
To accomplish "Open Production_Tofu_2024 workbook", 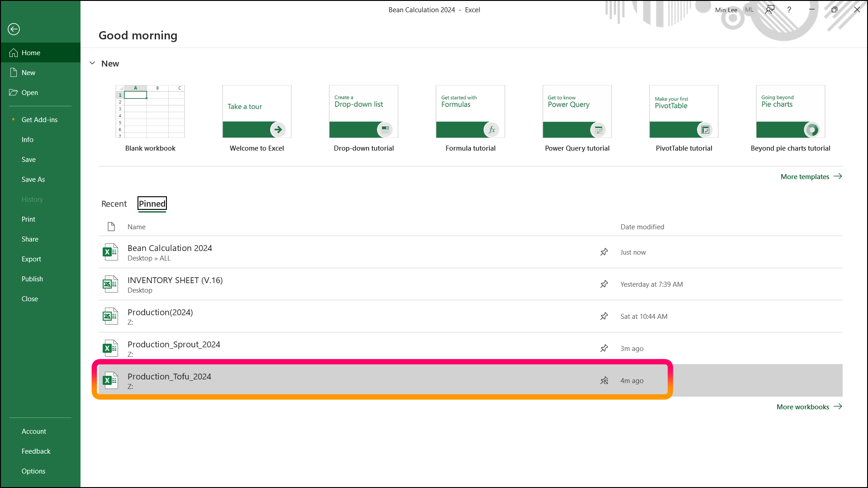I will pos(470,380).
